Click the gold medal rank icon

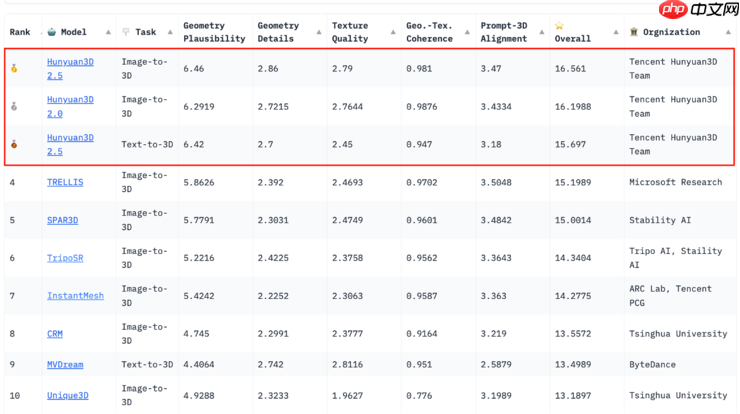[x=14, y=69]
